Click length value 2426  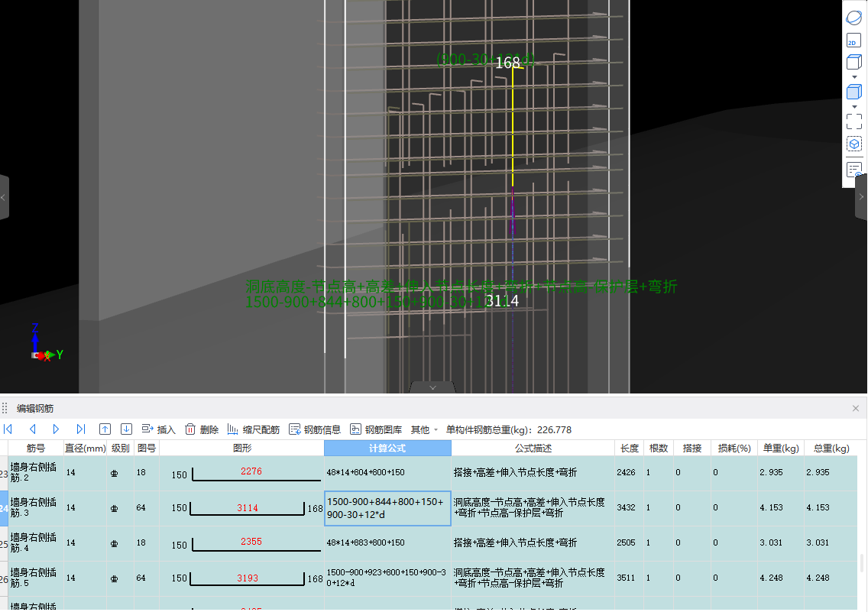point(626,472)
